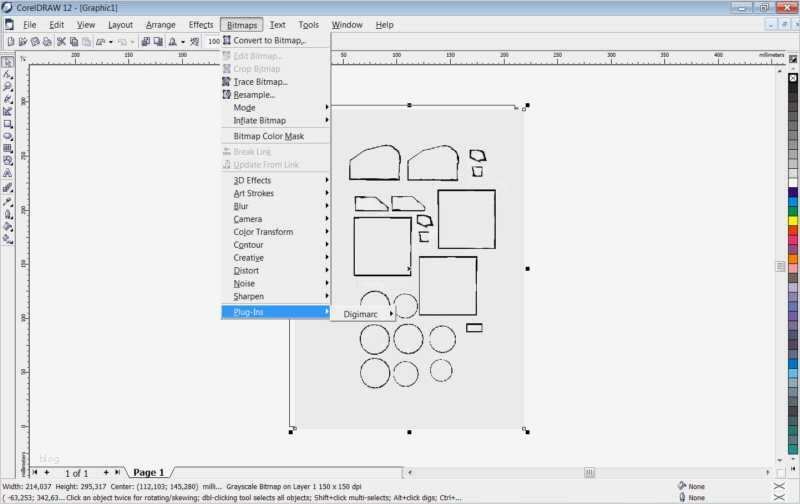Click the zoom level box showing 100

pos(214,41)
